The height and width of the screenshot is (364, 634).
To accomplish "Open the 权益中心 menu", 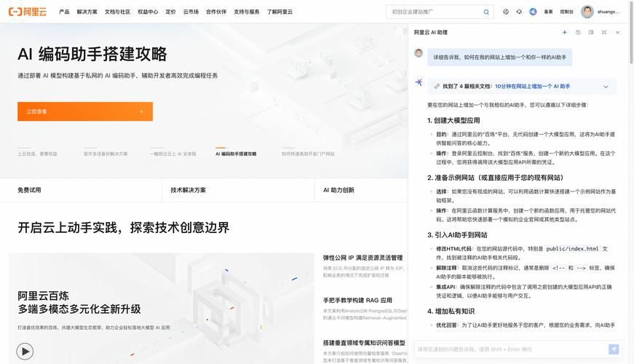I will coord(148,12).
